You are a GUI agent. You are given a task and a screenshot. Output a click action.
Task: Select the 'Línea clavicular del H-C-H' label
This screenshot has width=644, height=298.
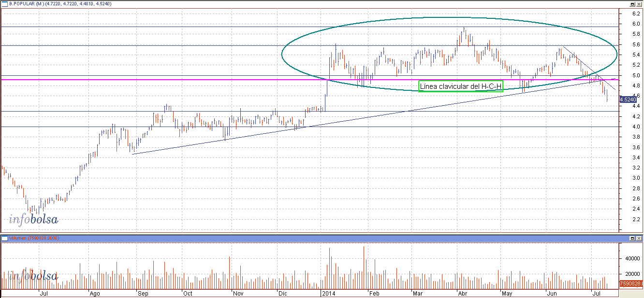pyautogui.click(x=461, y=86)
